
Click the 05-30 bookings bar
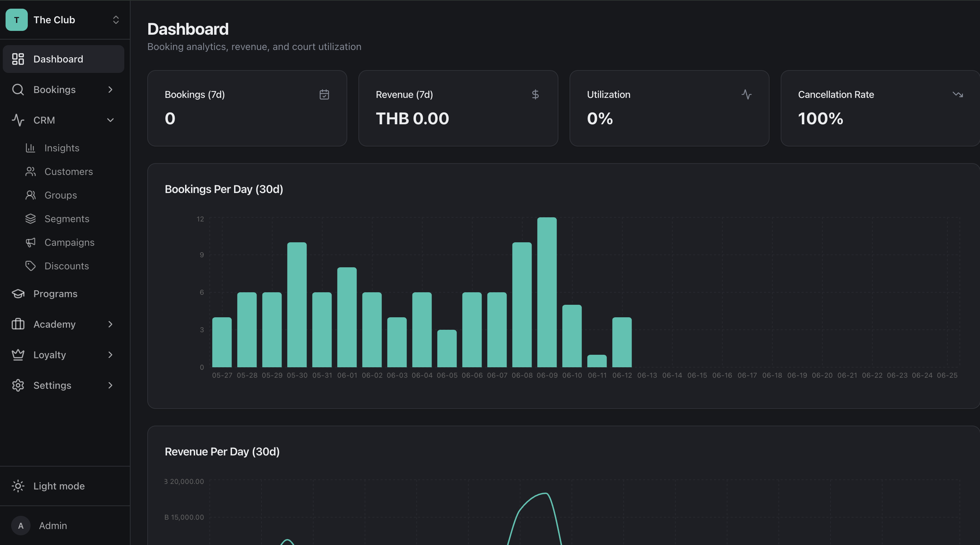(297, 305)
